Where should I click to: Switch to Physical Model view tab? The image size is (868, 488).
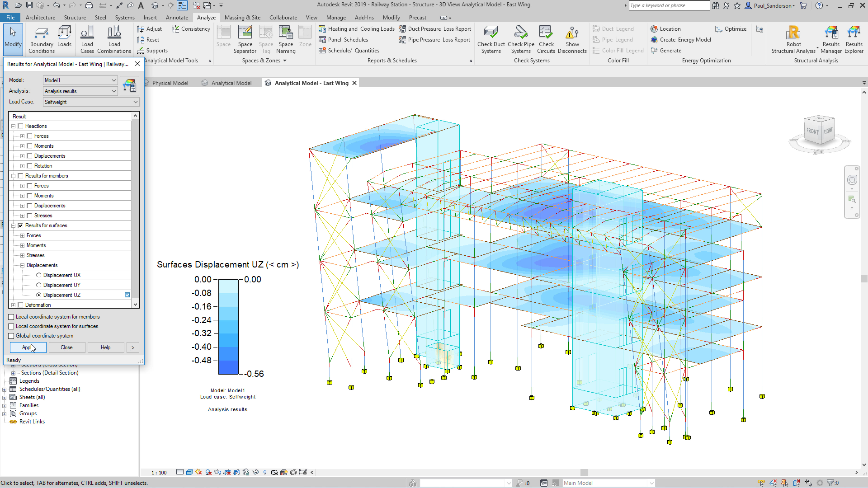[170, 83]
